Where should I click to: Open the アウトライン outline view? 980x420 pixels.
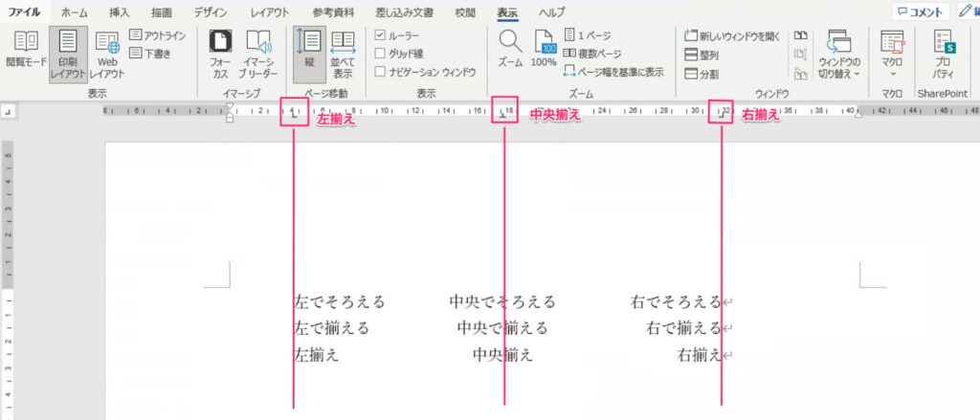pyautogui.click(x=158, y=35)
